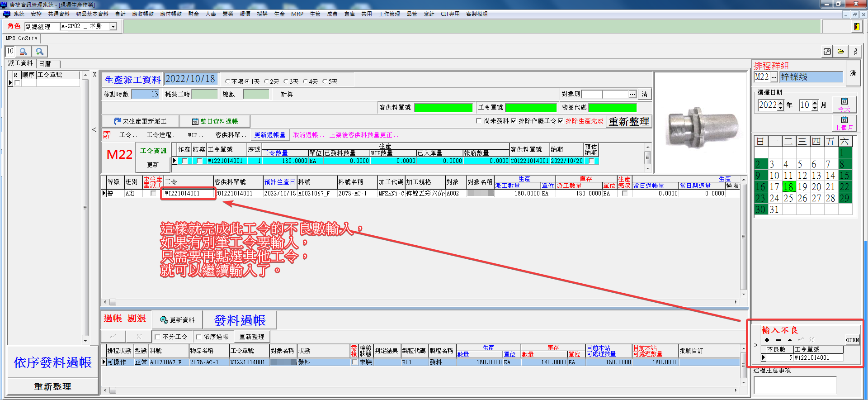Toggle the 不分工令 checkbox
The image size is (868, 400).
tap(157, 337)
